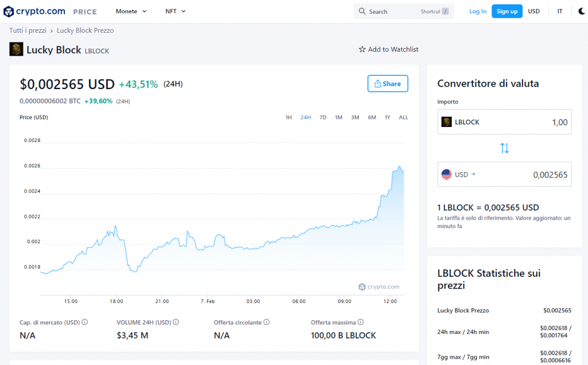588x365 pixels.
Task: Click info icon beside Offerta circolante
Action: coord(266,322)
